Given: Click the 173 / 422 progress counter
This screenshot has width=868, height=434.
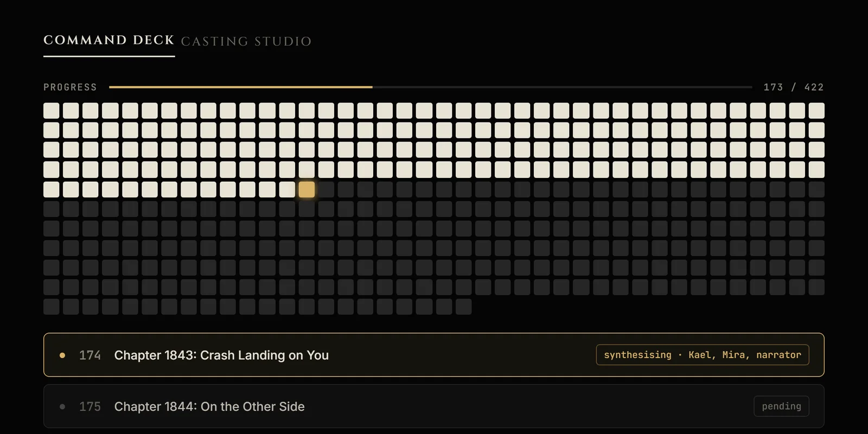Looking at the screenshot, I should 794,87.
